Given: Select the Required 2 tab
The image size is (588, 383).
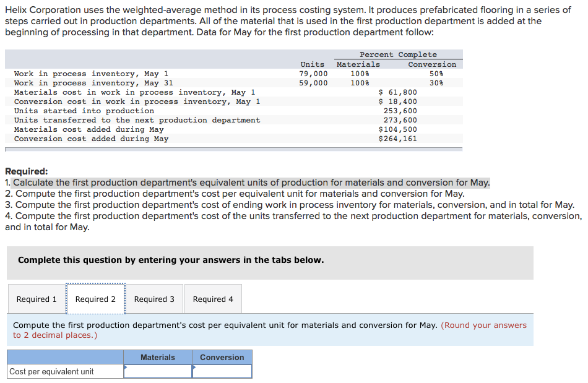Looking at the screenshot, I should pyautogui.click(x=95, y=299).
